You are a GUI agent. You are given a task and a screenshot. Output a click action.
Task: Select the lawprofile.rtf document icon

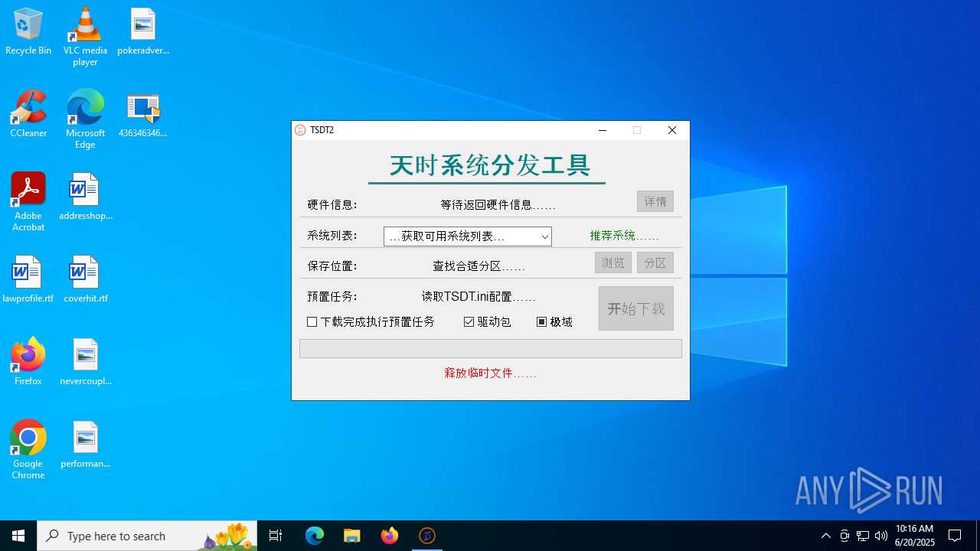coord(28,279)
